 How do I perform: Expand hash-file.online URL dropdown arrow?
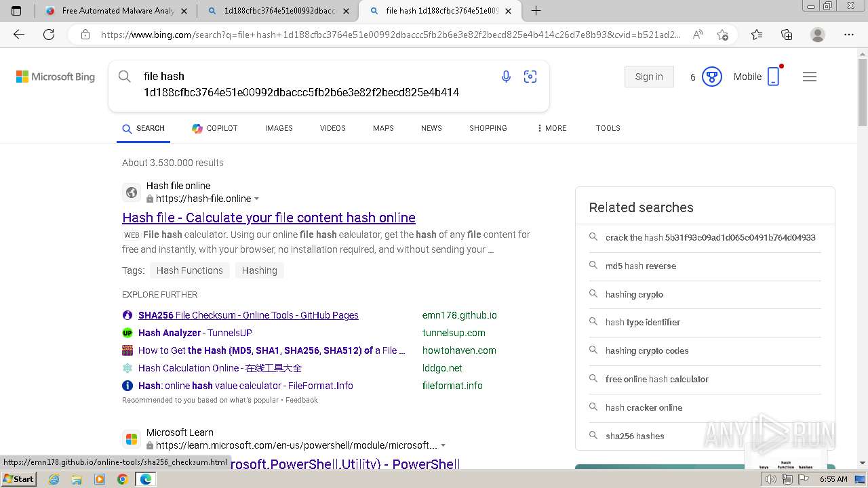pos(257,199)
